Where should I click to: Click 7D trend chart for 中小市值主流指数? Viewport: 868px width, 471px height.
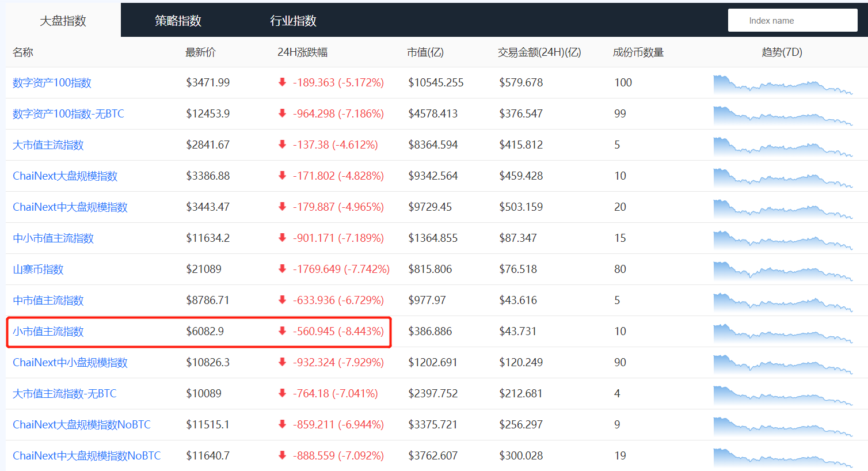783,240
